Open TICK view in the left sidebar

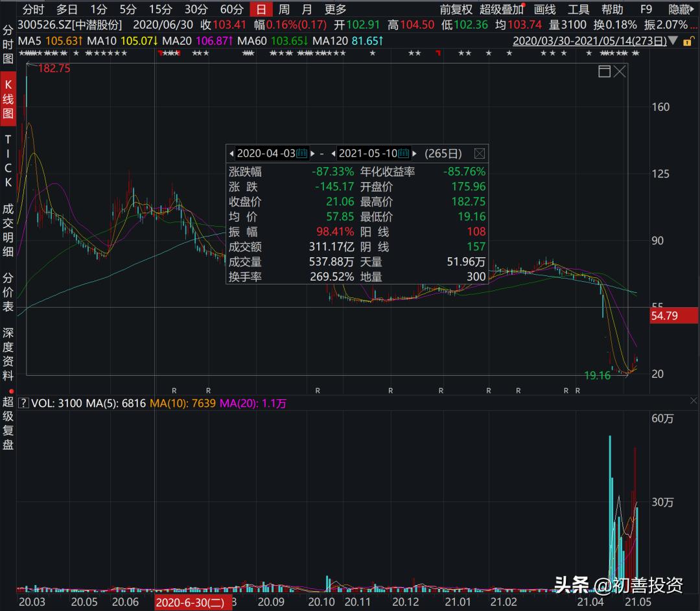[x=8, y=161]
